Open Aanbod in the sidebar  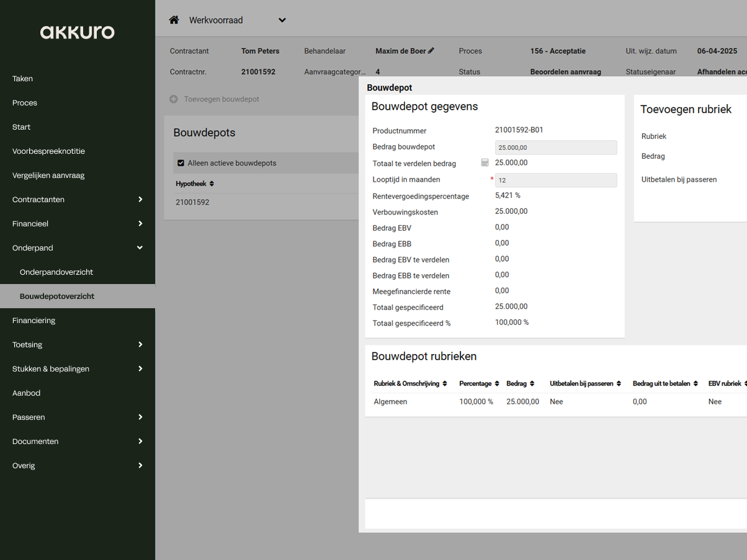click(x=78, y=393)
